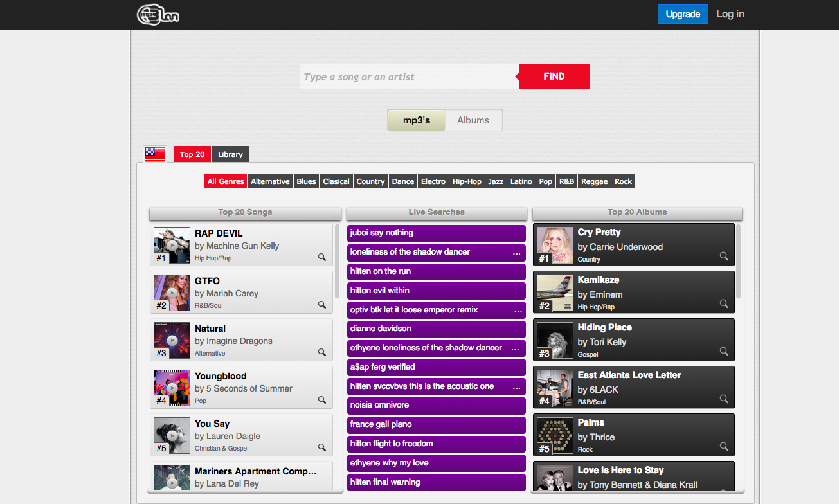Filter by Jazz genre

click(496, 181)
